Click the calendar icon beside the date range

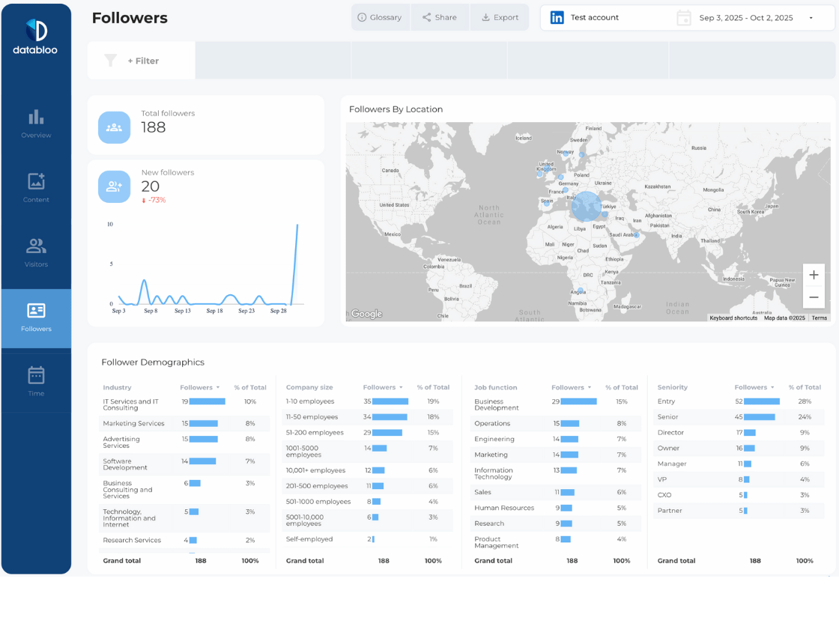pyautogui.click(x=683, y=16)
